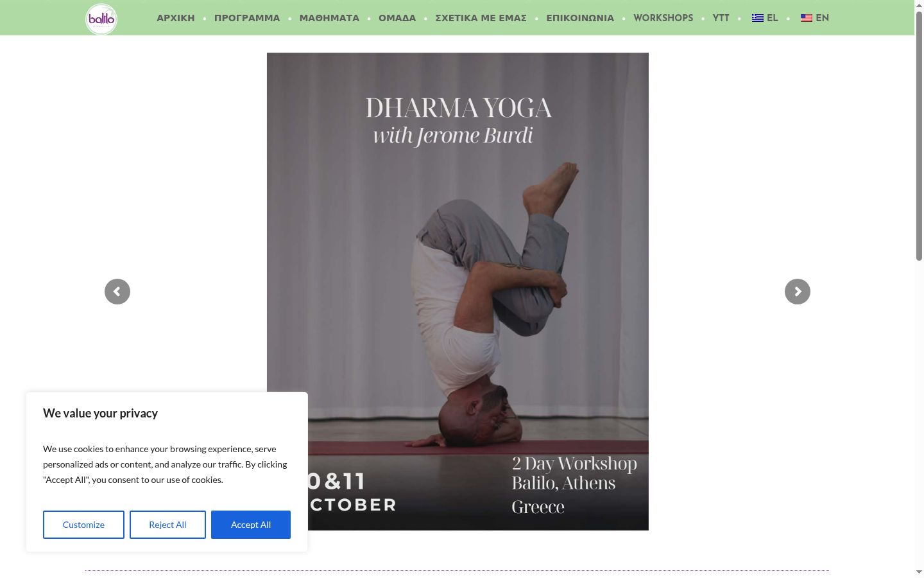
Task: Click the 'We value your privacy' heading
Action: (x=100, y=414)
